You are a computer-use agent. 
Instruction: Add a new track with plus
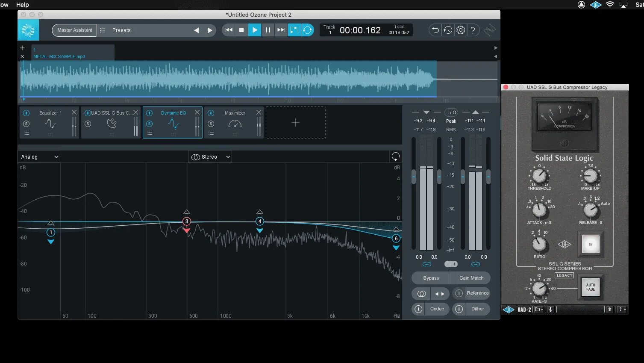22,48
